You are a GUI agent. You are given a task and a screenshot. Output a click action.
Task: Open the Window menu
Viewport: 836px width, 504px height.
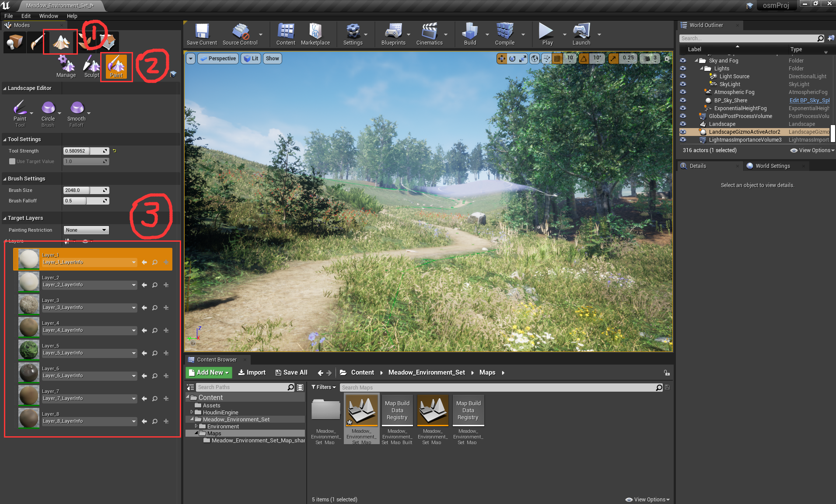(49, 16)
